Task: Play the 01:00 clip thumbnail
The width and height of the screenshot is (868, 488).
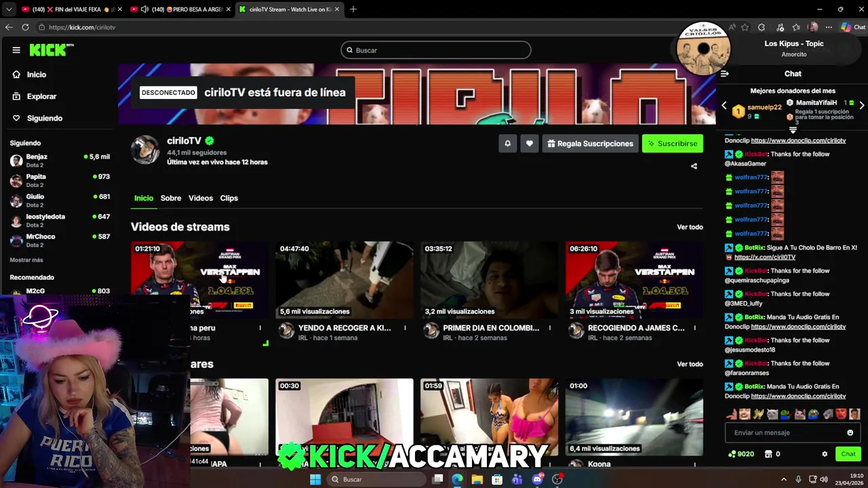Action: pyautogui.click(x=634, y=417)
